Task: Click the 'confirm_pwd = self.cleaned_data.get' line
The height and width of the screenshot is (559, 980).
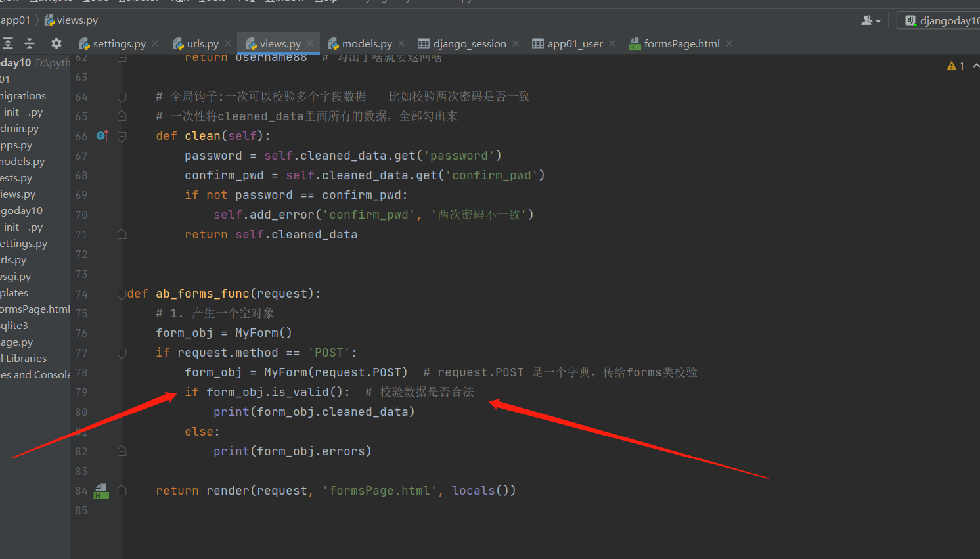Action: point(365,175)
